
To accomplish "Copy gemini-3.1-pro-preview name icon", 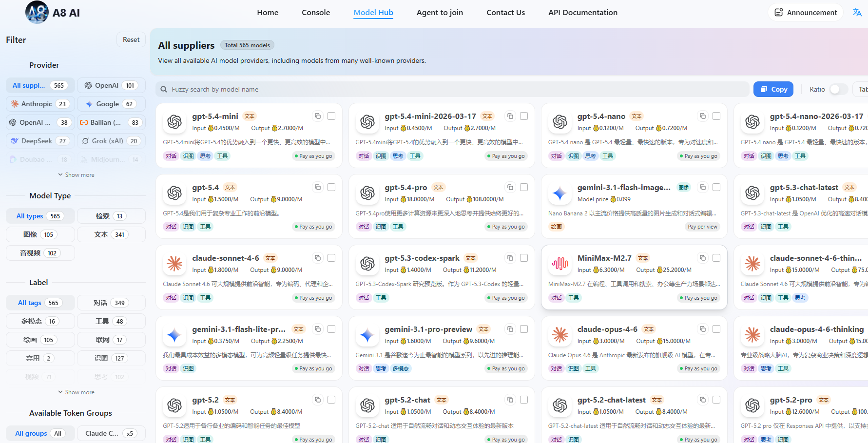I will [x=510, y=329].
